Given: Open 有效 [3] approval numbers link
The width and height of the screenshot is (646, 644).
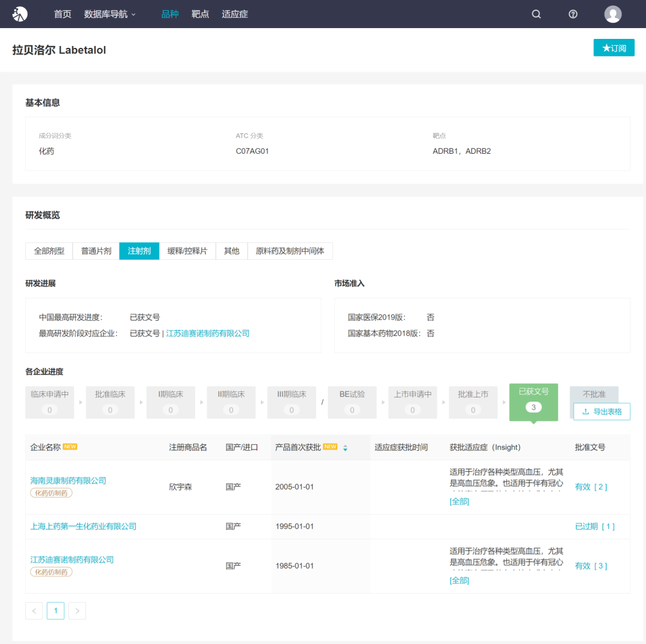Looking at the screenshot, I should [591, 566].
